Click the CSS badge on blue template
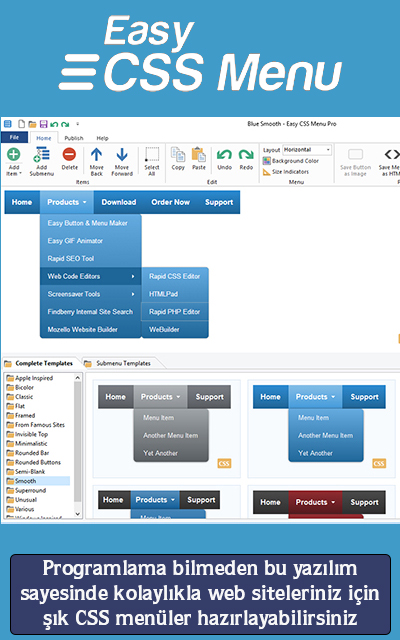 [379, 463]
